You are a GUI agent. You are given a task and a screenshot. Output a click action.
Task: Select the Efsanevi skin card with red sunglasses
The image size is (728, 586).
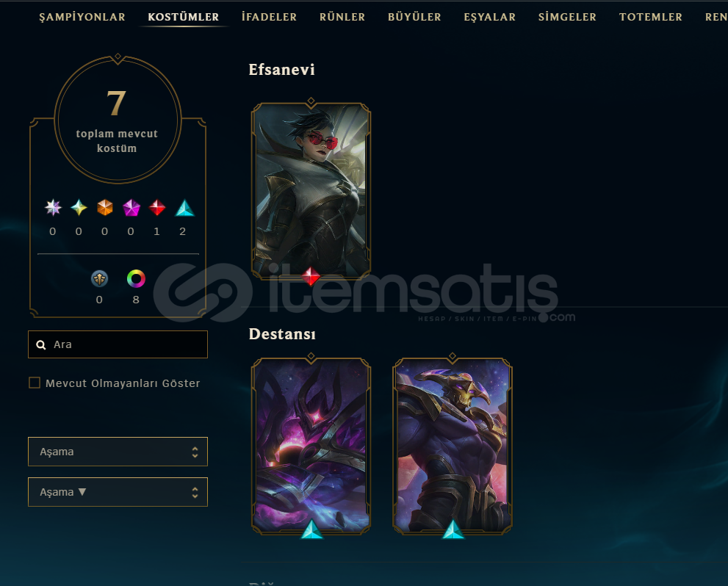point(311,190)
